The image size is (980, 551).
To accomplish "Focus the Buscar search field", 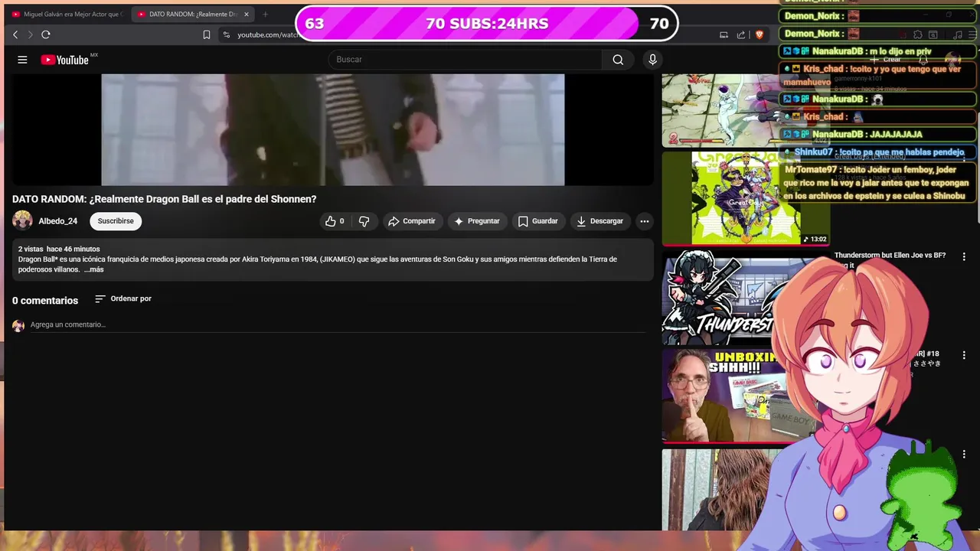I will pyautogui.click(x=467, y=60).
